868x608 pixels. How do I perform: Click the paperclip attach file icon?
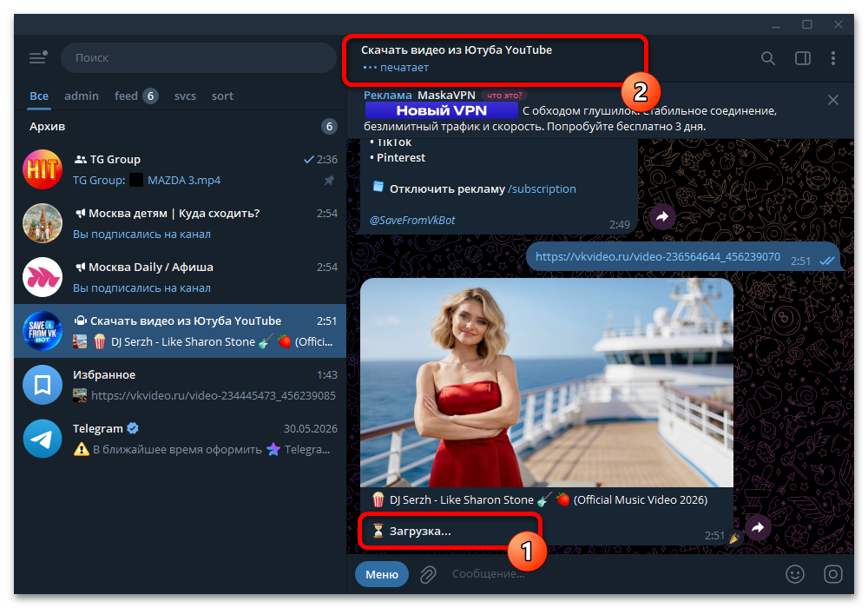[x=428, y=574]
